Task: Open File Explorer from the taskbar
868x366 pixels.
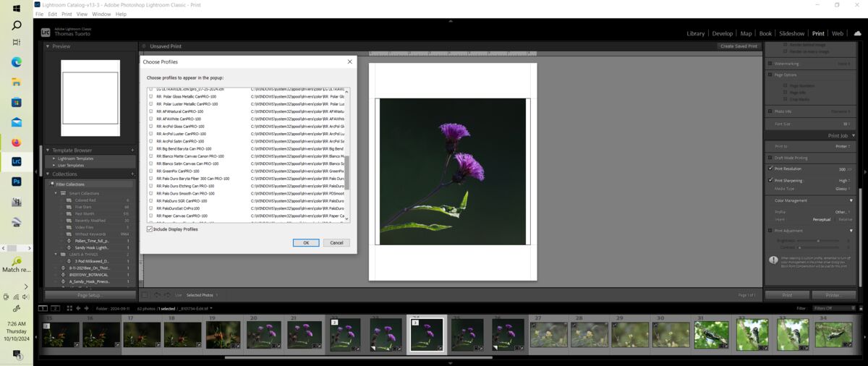Action: click(x=17, y=82)
